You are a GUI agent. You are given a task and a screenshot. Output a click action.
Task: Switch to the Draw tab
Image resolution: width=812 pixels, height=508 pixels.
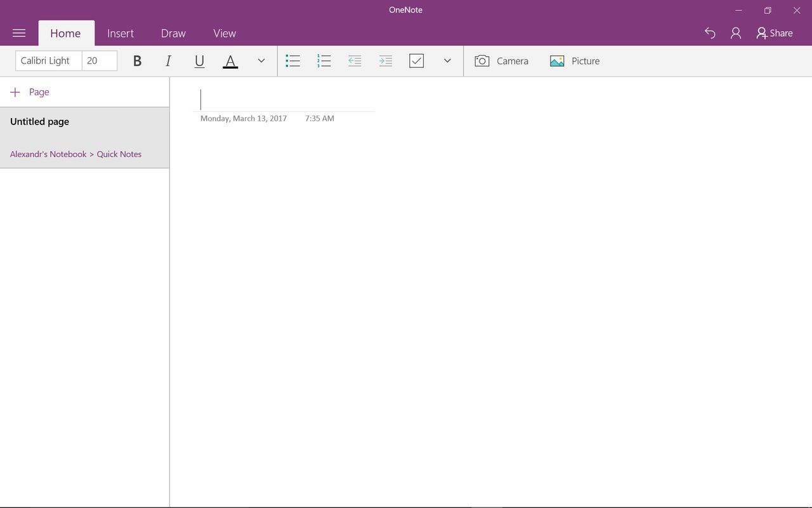click(173, 34)
